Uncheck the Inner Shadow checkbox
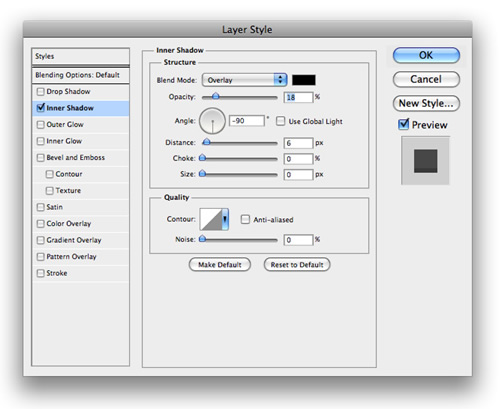The image size is (501, 409). 40,108
